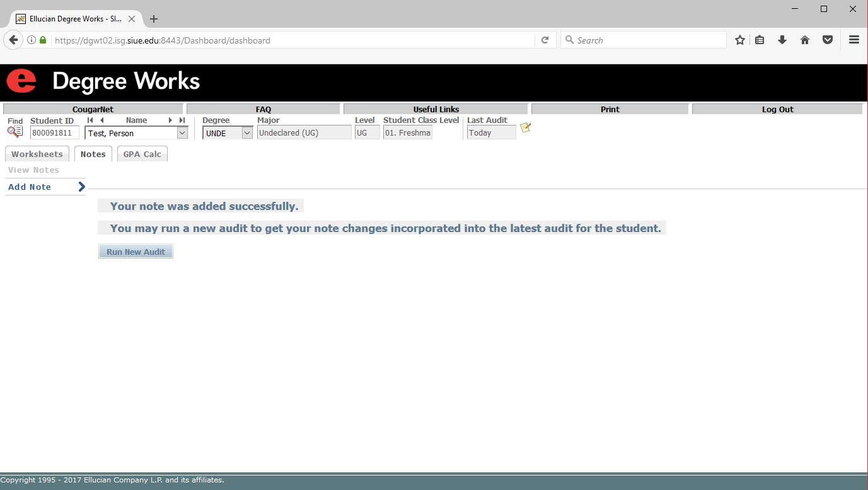The height and width of the screenshot is (490, 868).
Task: Click the Find student magnifier icon
Action: (14, 132)
